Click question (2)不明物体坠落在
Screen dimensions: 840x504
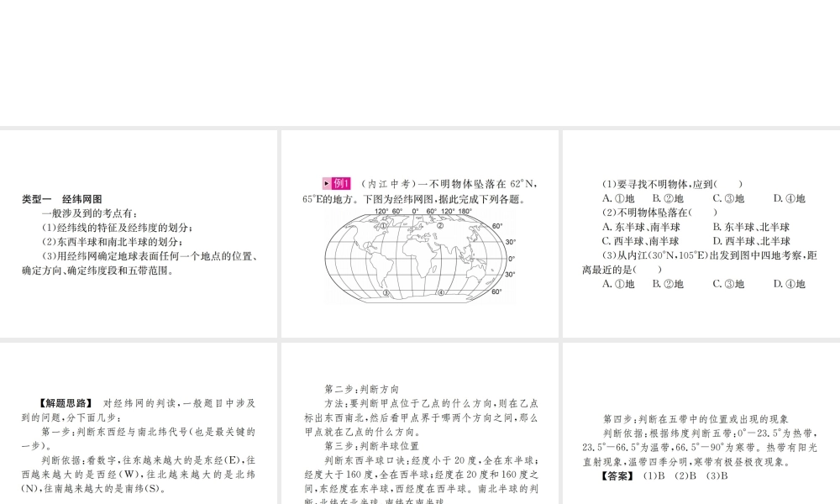659,213
